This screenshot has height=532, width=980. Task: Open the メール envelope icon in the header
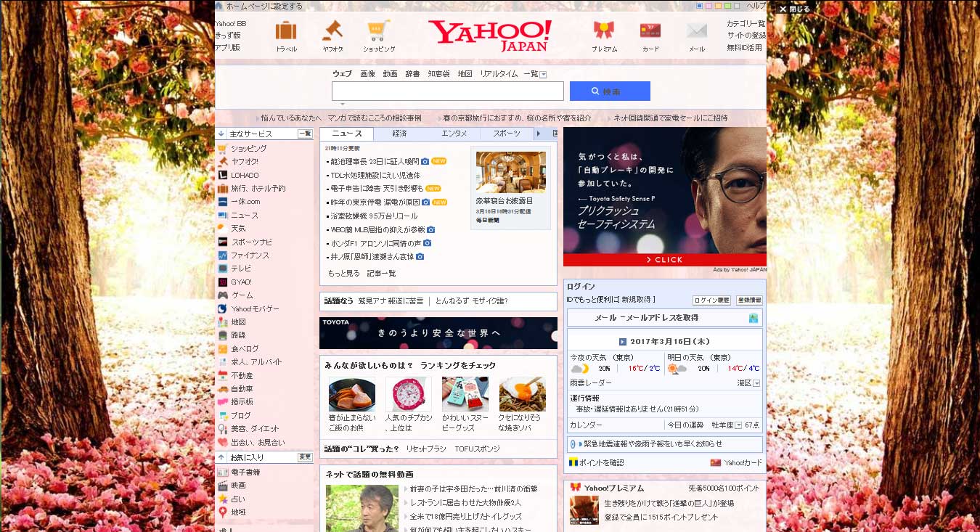pyautogui.click(x=697, y=31)
